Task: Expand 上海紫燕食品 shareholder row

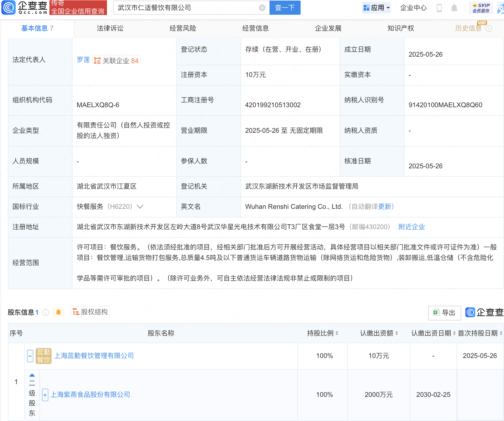Action: [x=45, y=395]
